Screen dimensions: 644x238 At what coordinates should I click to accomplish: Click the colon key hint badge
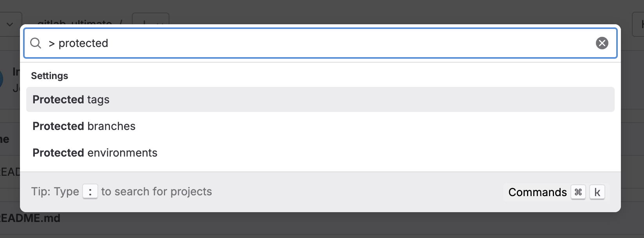click(90, 192)
